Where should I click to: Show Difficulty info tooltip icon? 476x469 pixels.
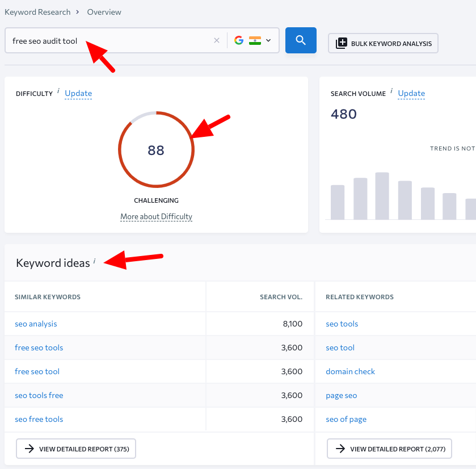coord(58,91)
